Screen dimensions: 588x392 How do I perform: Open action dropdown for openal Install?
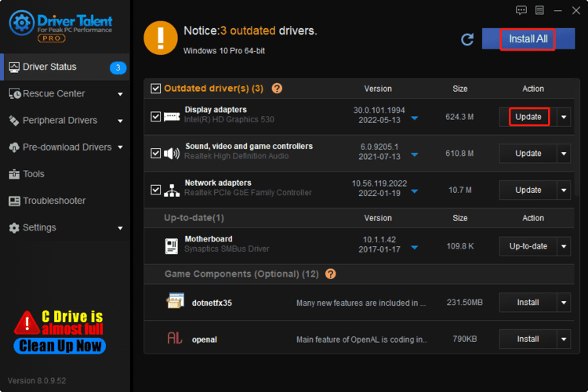(564, 339)
